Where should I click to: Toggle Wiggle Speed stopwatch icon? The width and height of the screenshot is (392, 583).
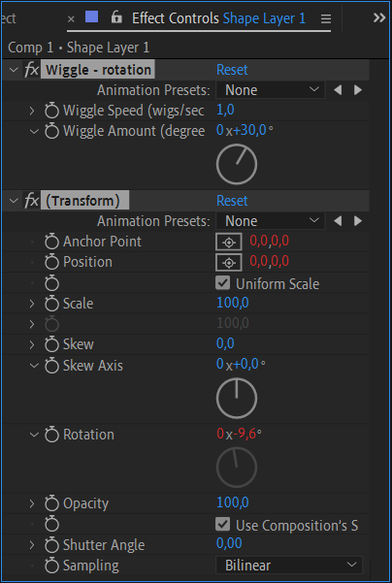click(51, 111)
